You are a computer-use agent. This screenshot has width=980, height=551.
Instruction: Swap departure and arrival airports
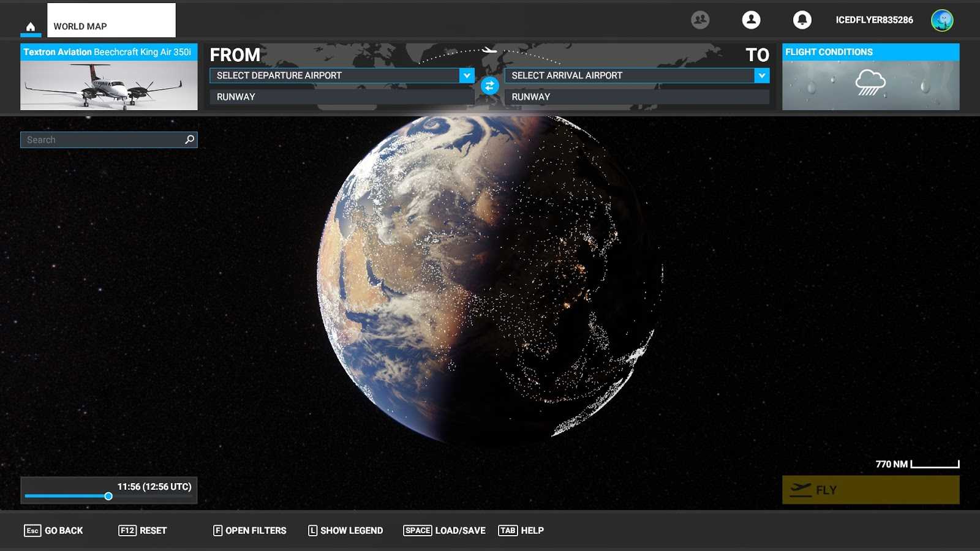(x=489, y=86)
